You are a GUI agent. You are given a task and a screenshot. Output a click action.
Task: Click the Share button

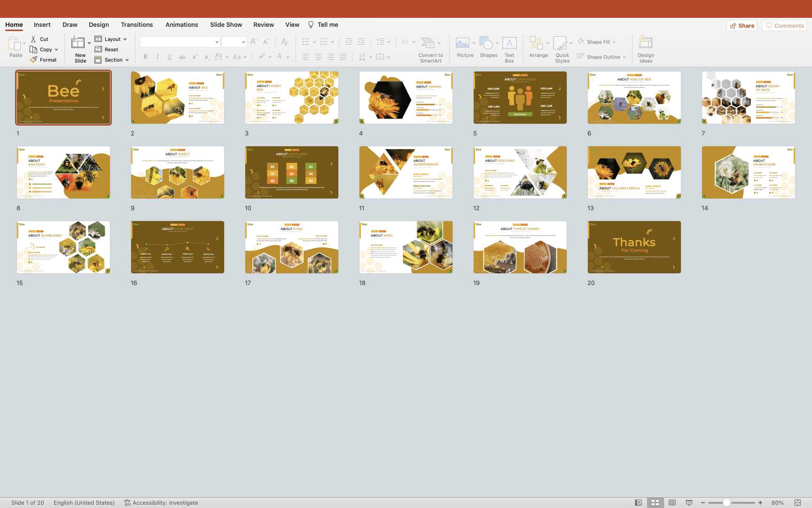[742, 25]
